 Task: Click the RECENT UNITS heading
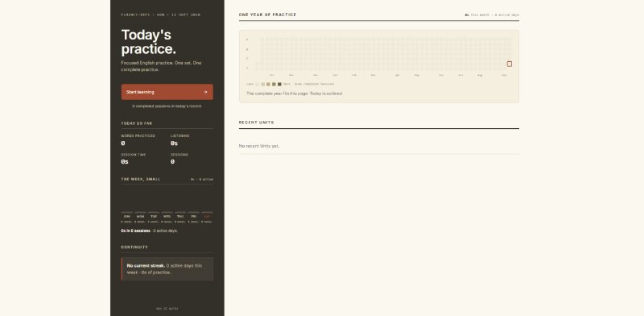(256, 123)
